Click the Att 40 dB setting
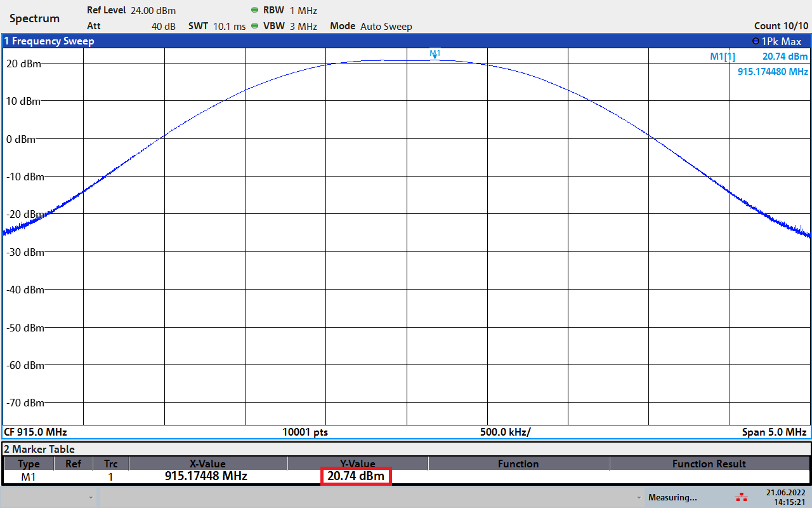Screen dimensions: 812x508 click(131, 26)
